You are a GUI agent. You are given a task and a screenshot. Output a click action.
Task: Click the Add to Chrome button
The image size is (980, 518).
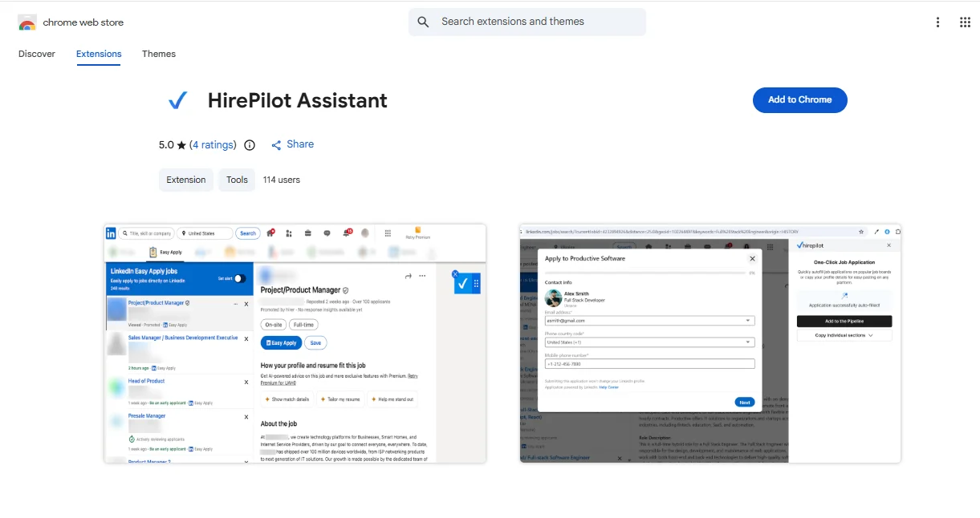point(800,99)
